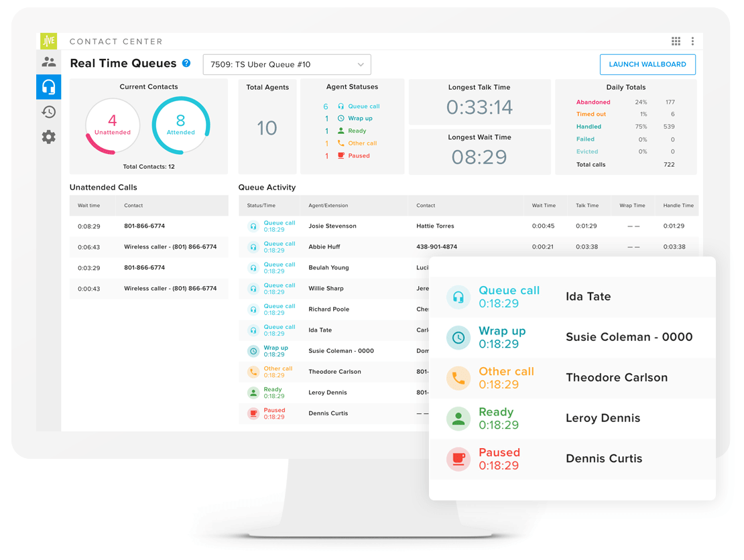Click Timed out row in Daily Totals
The image size is (744, 560).
pos(625,115)
